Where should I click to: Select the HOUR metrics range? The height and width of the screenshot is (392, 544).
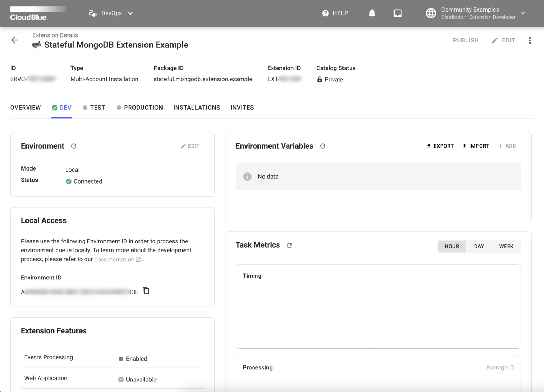[452, 247]
